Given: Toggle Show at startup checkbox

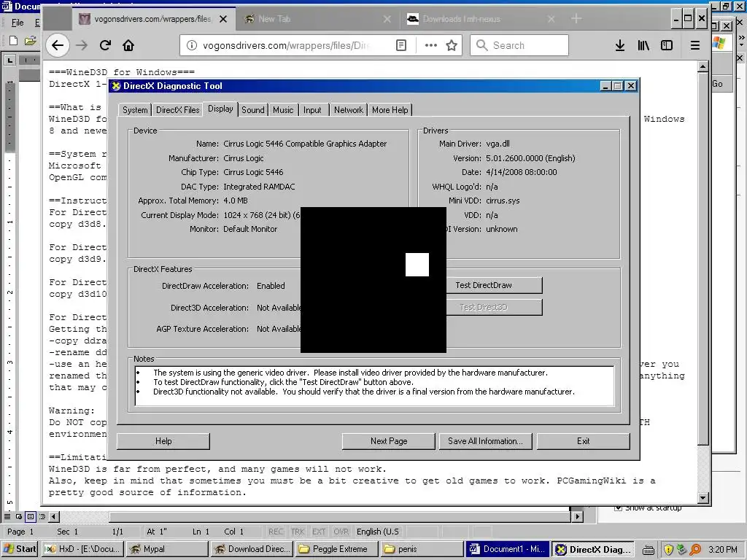Looking at the screenshot, I should (x=618, y=507).
